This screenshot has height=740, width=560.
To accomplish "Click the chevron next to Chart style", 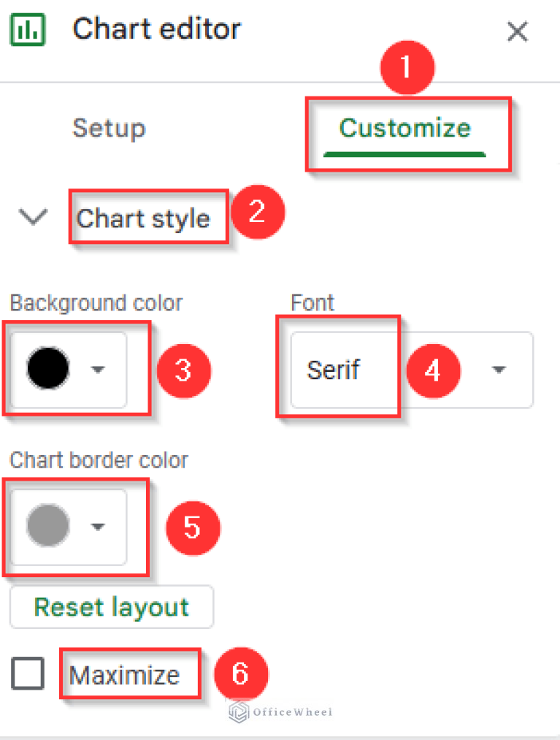I will point(32,217).
